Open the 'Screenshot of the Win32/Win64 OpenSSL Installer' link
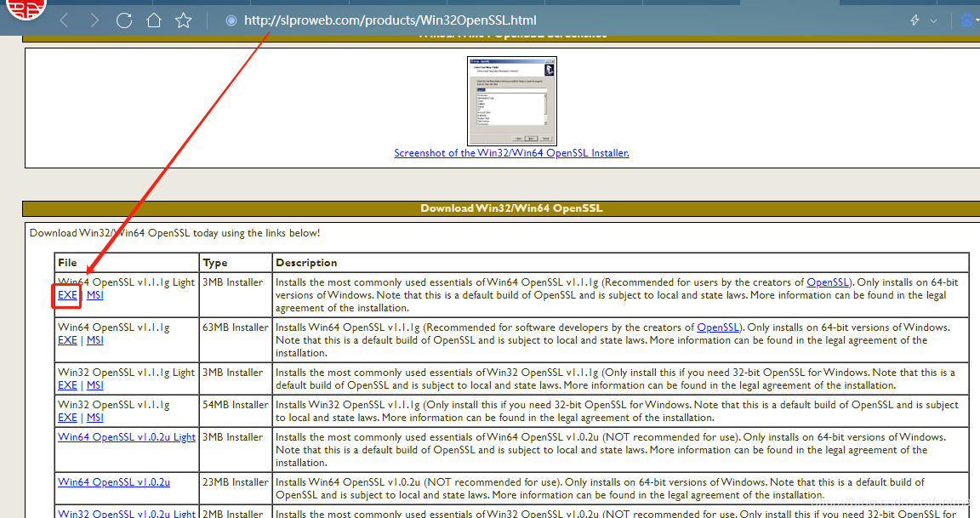Image resolution: width=980 pixels, height=518 pixels. coord(511,153)
